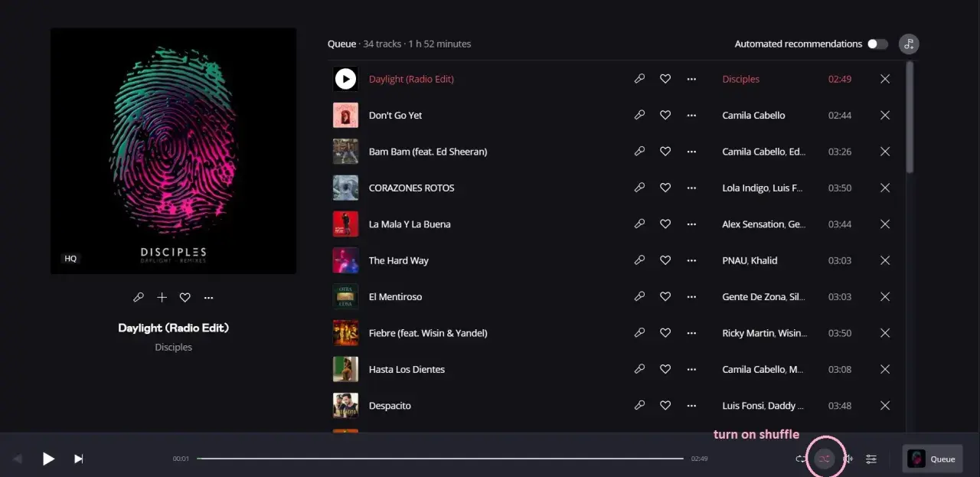Show lyrics for El Mentiroso
This screenshot has width=980, height=477.
tap(639, 296)
